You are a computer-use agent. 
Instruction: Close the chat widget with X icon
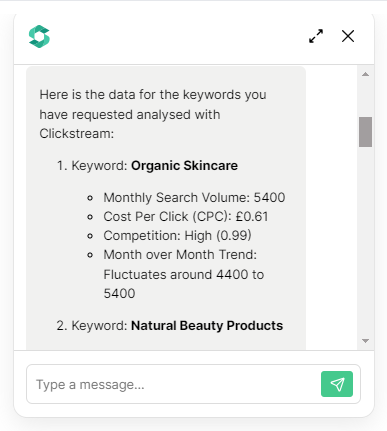[348, 36]
